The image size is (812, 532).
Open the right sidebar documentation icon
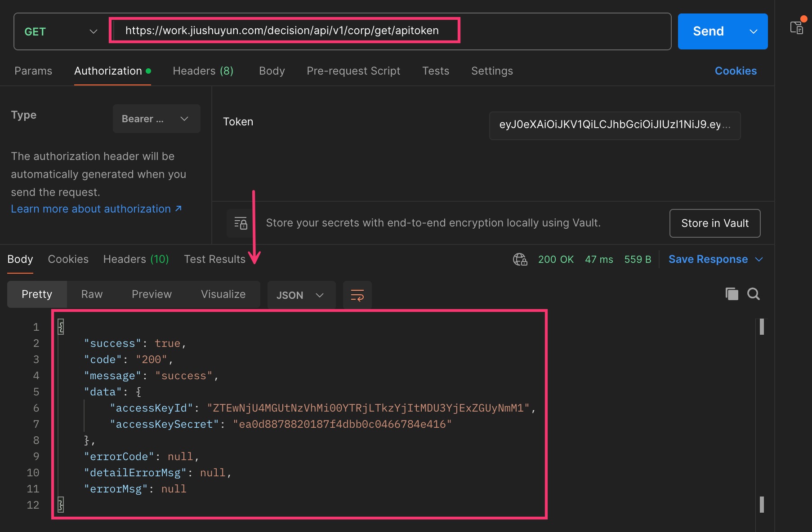click(x=797, y=28)
